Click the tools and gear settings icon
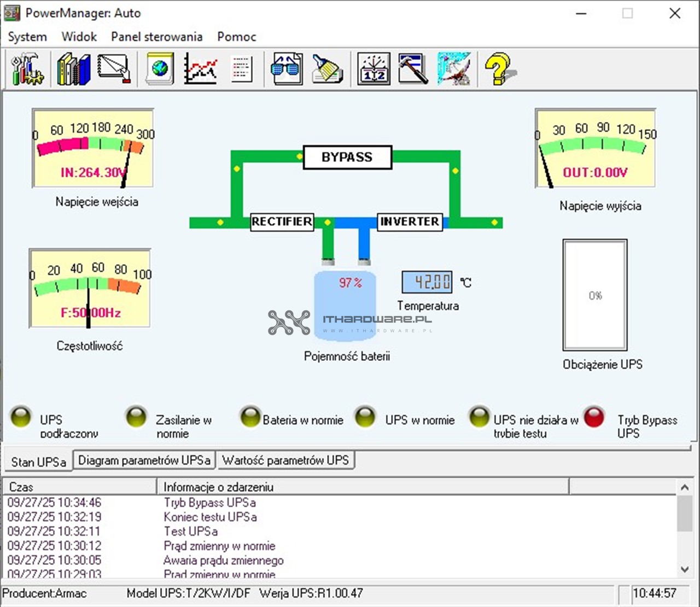 (x=27, y=69)
